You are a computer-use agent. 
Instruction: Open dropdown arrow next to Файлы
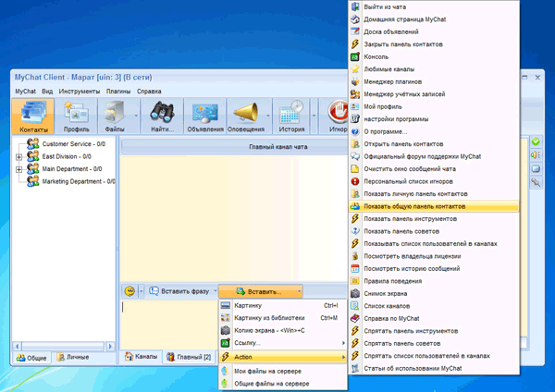coord(136,116)
